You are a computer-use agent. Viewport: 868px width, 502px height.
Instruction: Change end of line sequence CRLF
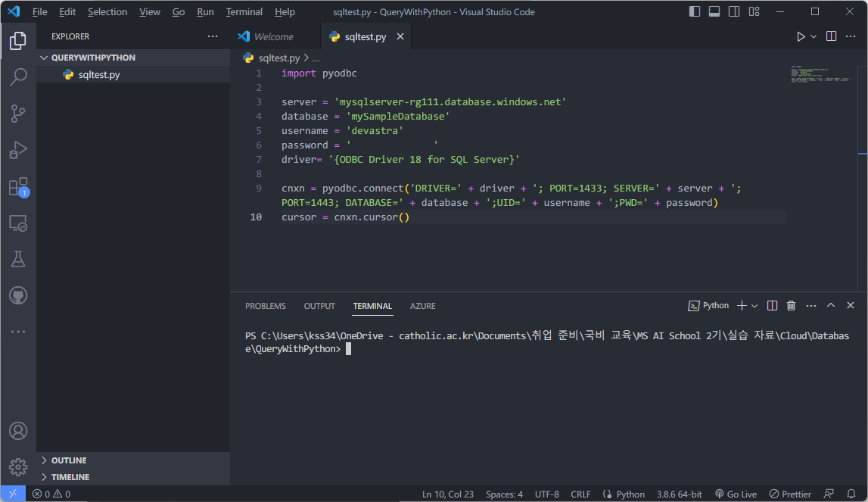click(580, 494)
